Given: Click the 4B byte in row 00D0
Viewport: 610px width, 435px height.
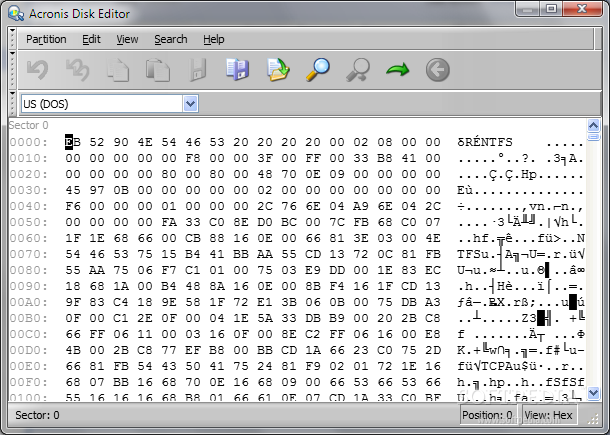Looking at the screenshot, I should coord(73,350).
